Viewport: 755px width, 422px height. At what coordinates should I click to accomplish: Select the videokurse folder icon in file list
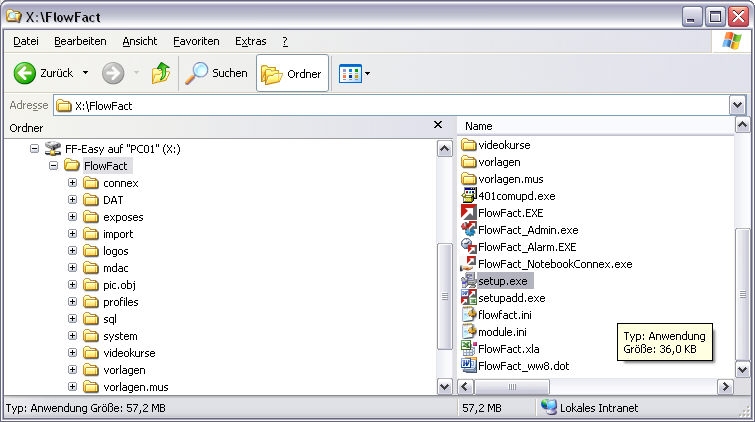click(469, 145)
